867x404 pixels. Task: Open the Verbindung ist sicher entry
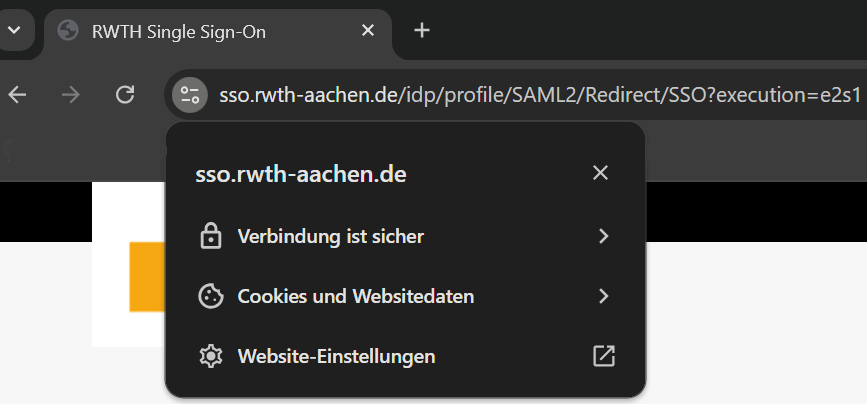click(330, 237)
